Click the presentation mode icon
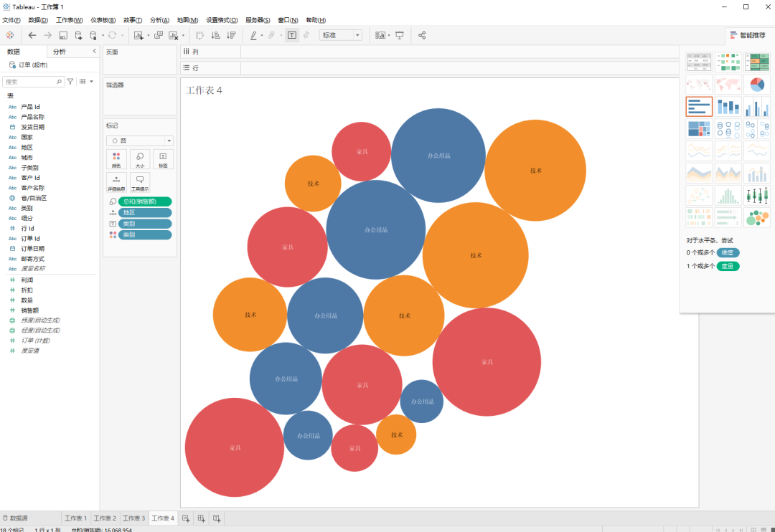The image size is (775, 532). [400, 35]
